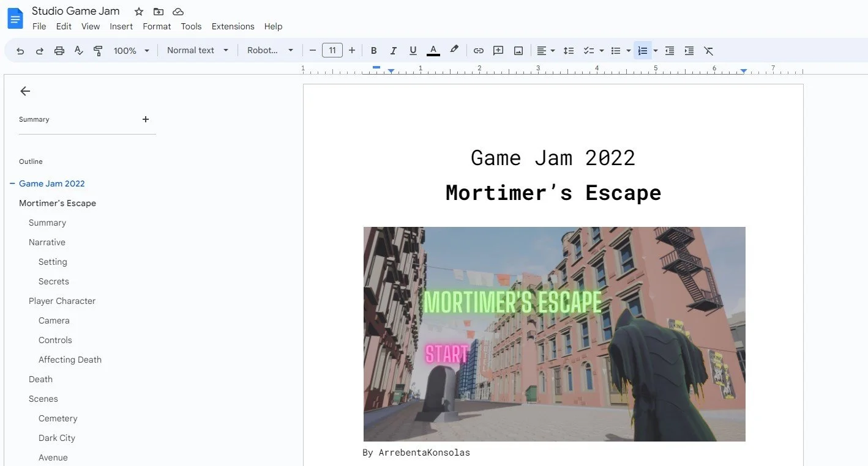The image size is (868, 466).
Task: Click the Google Docs home icon
Action: coord(15,18)
